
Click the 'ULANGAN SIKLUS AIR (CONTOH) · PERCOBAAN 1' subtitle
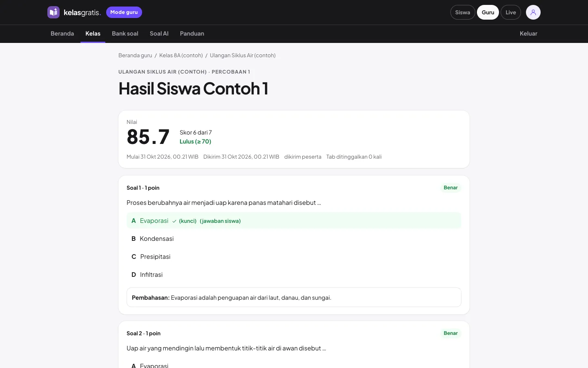pyautogui.click(x=184, y=72)
